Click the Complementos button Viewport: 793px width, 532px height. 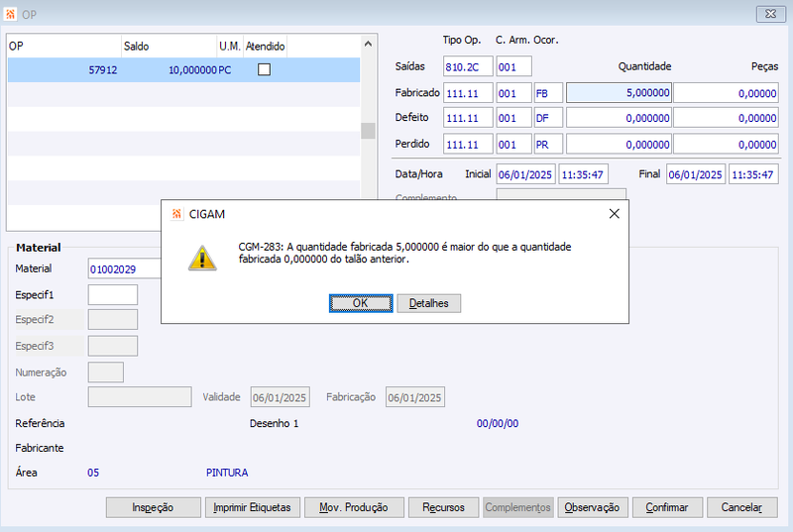518,507
